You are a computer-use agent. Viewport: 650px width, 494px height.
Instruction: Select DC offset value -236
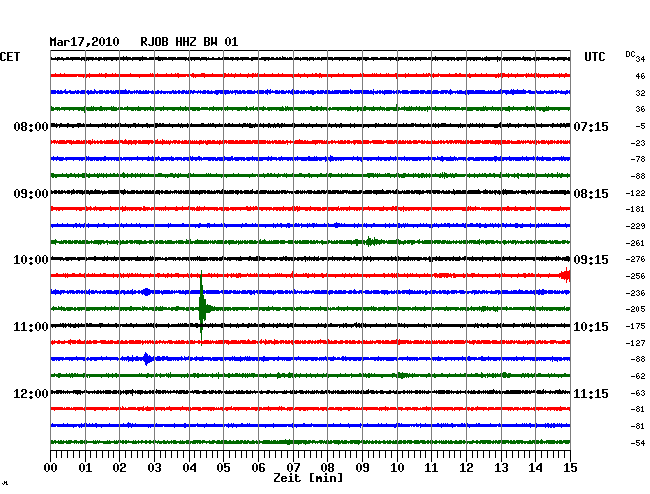point(635,293)
